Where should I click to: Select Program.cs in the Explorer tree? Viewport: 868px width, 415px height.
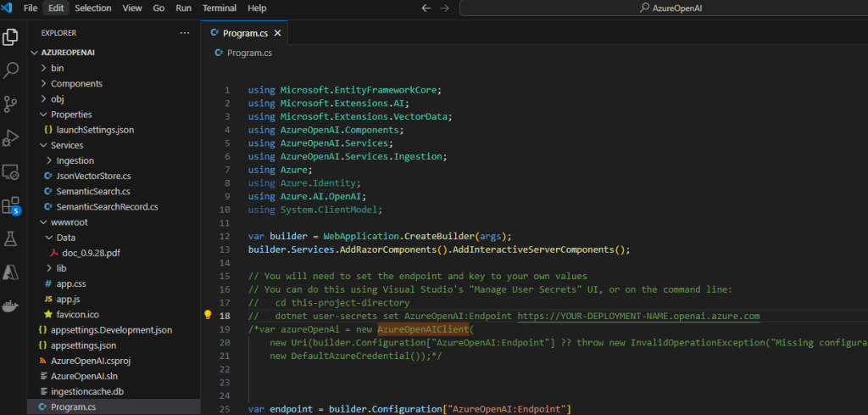114,407
